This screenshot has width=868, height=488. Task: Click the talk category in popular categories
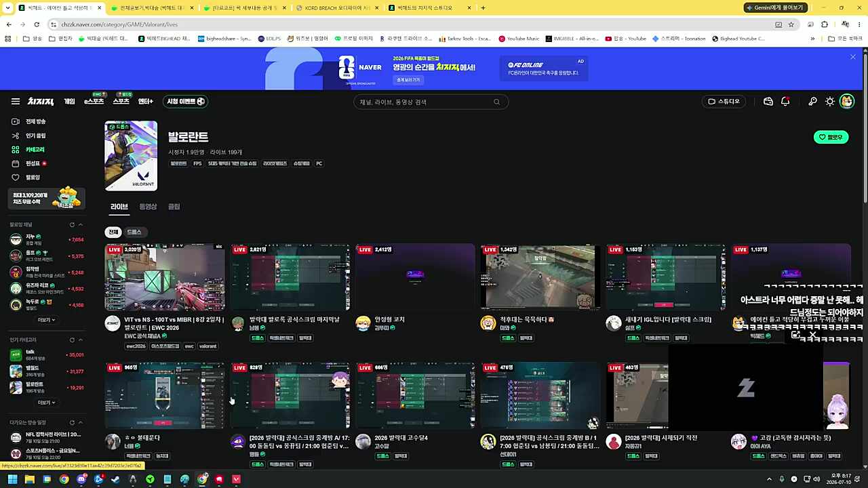point(46,355)
